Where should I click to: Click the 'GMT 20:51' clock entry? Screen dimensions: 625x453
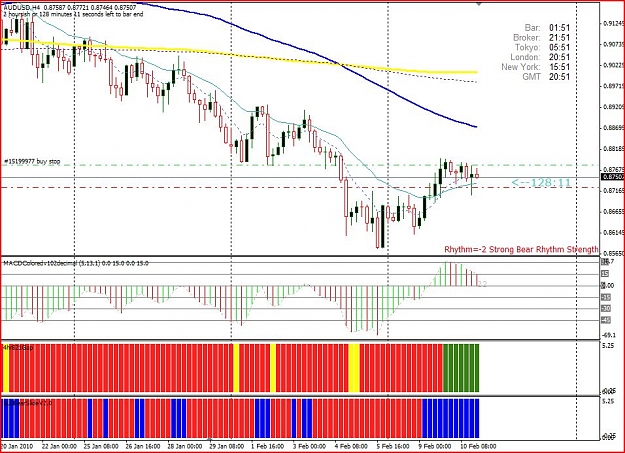coord(546,77)
